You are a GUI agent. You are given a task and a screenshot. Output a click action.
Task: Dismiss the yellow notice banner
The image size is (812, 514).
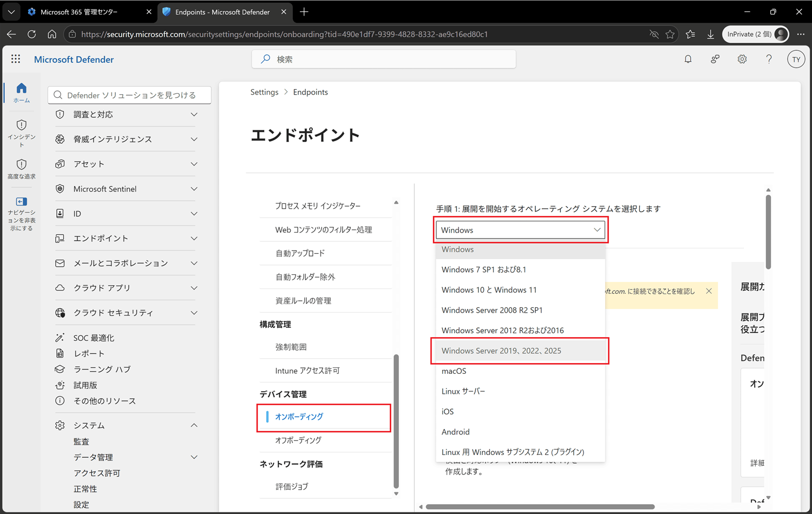709,291
